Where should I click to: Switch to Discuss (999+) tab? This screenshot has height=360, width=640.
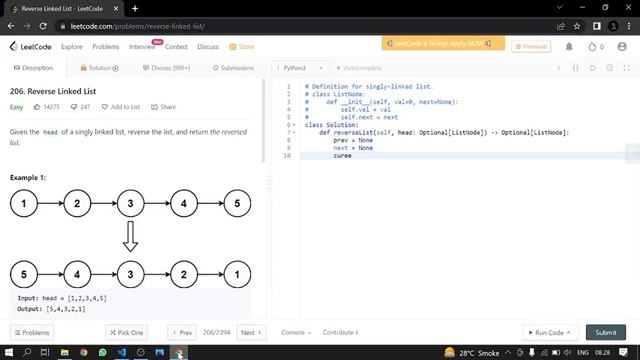tap(166, 68)
